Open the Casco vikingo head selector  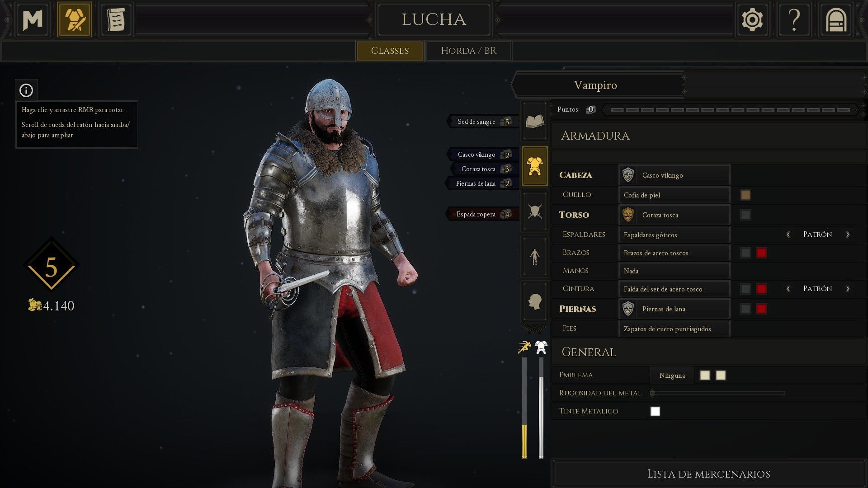pos(674,175)
